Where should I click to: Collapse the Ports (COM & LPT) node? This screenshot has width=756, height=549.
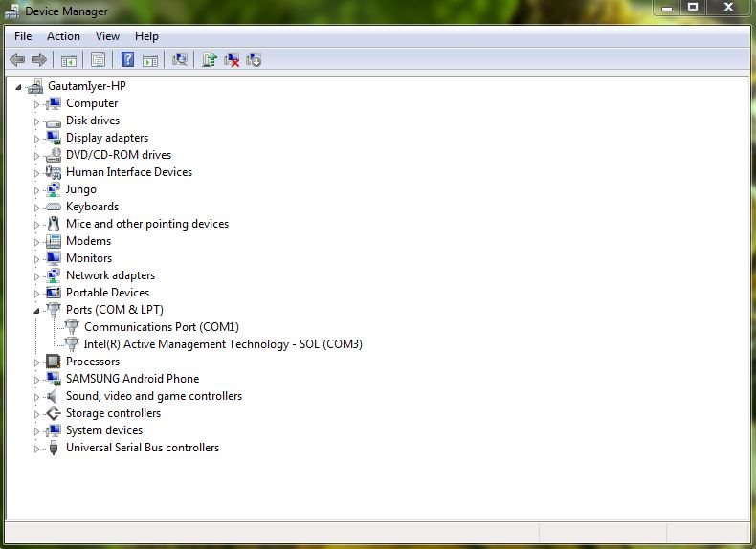(36, 311)
